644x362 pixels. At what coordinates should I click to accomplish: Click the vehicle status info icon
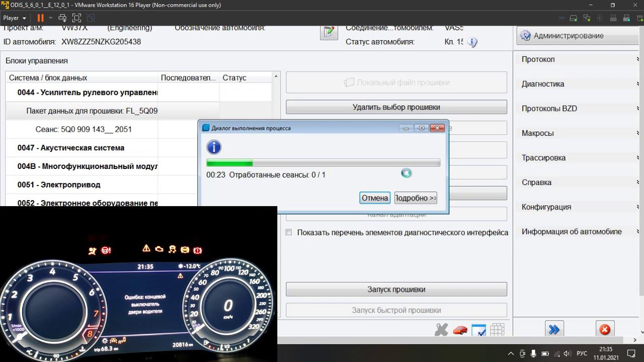(x=472, y=42)
